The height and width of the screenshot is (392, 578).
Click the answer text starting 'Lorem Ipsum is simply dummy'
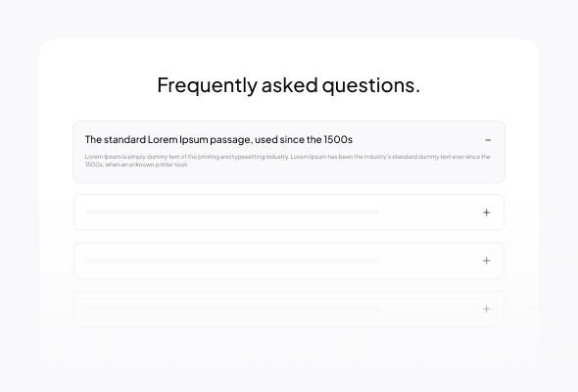287,161
